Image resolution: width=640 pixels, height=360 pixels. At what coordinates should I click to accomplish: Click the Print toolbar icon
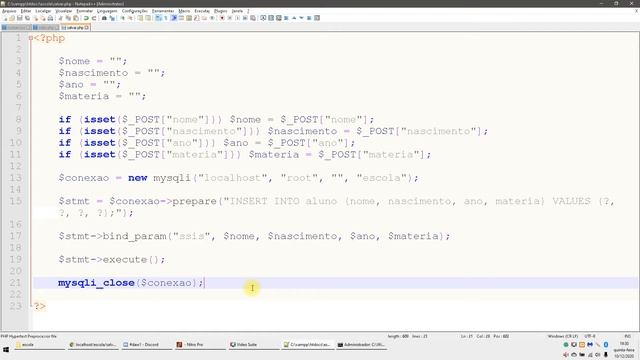50,18
